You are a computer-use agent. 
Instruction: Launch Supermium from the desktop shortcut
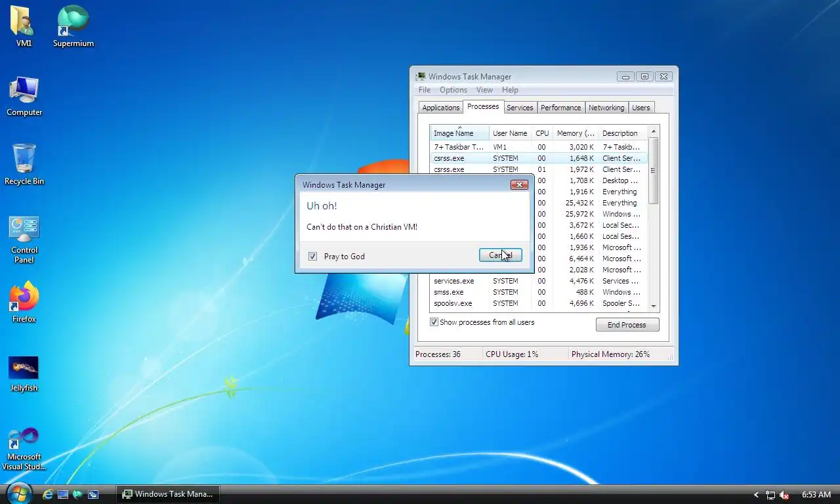coord(73,26)
